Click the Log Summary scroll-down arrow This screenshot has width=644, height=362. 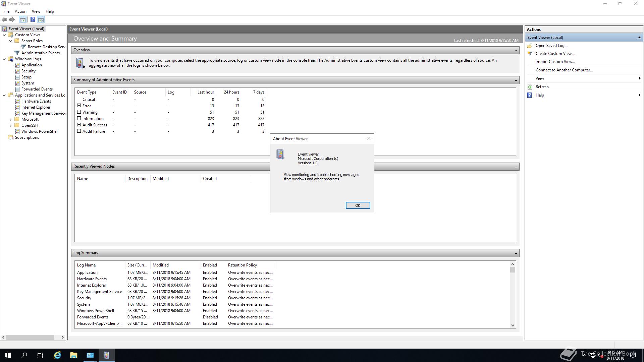click(x=513, y=325)
